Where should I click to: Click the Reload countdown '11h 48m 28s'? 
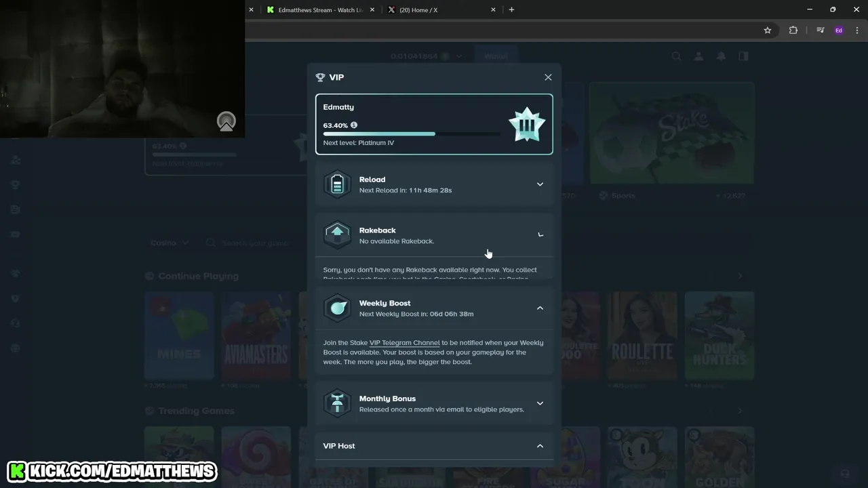click(x=430, y=190)
